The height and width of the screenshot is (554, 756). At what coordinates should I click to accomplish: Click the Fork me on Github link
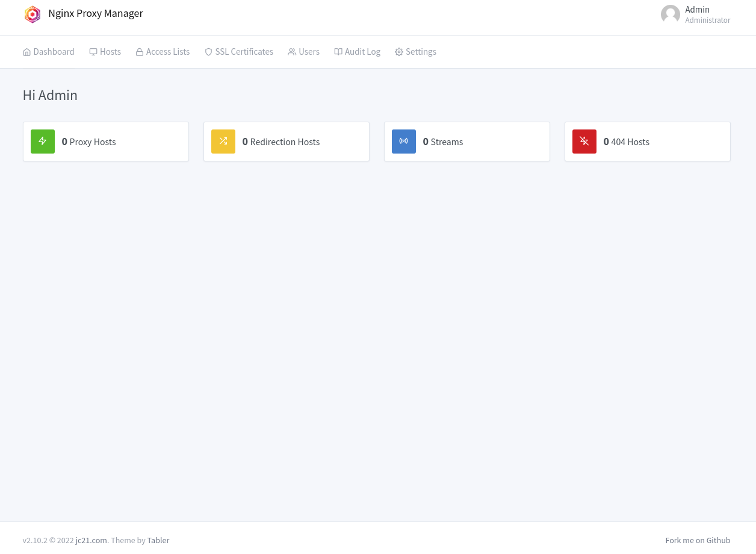[x=698, y=541]
